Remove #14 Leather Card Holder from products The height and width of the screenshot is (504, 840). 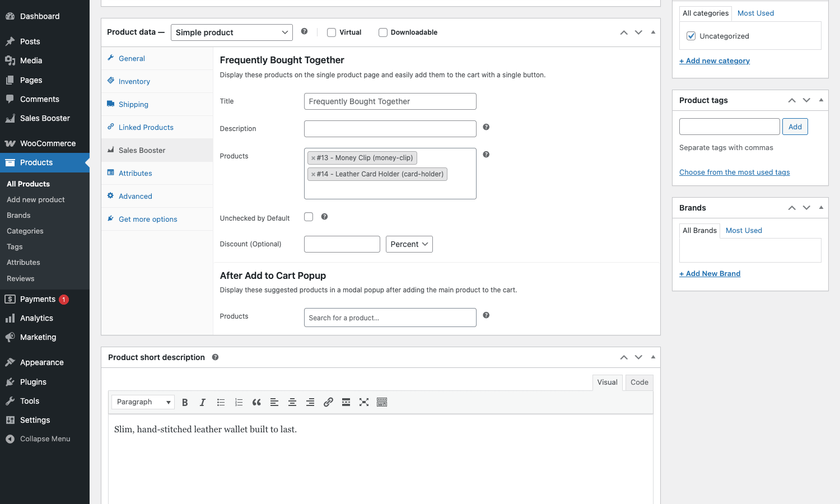tap(313, 175)
